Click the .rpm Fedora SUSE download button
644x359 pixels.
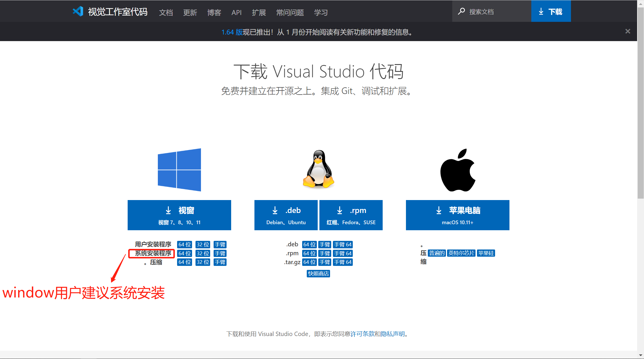click(351, 215)
